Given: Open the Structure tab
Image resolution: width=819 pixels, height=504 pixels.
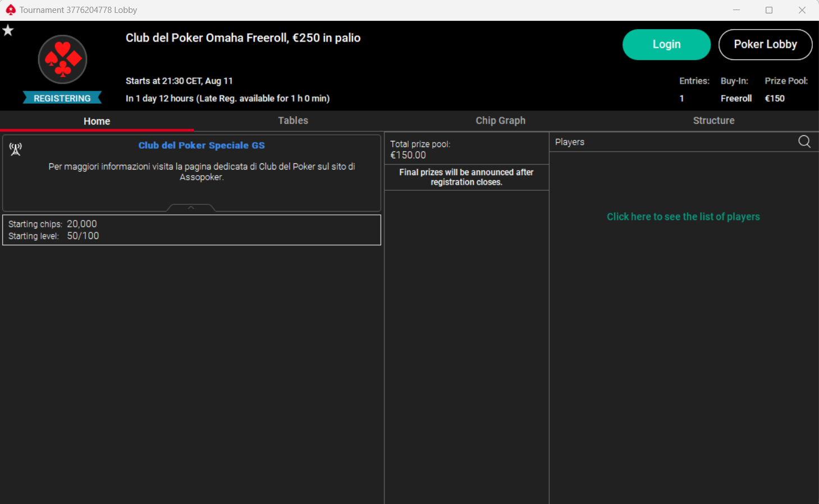Looking at the screenshot, I should coord(713,121).
